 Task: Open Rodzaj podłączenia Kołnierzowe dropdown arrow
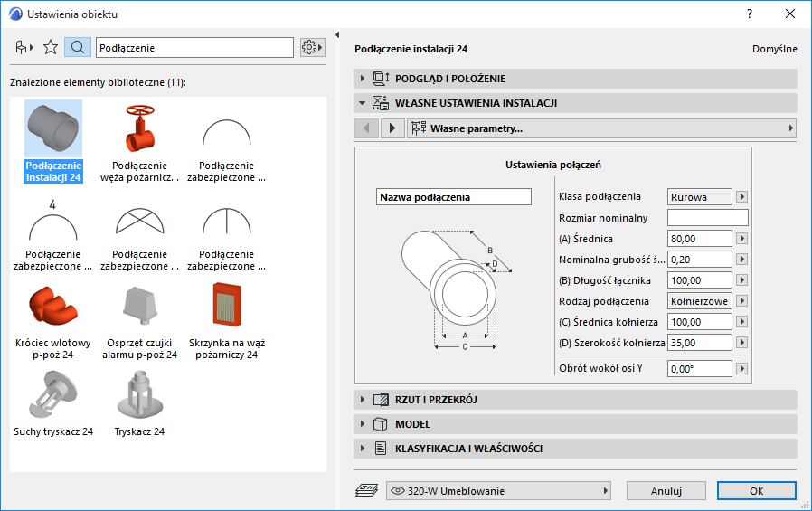(x=742, y=301)
